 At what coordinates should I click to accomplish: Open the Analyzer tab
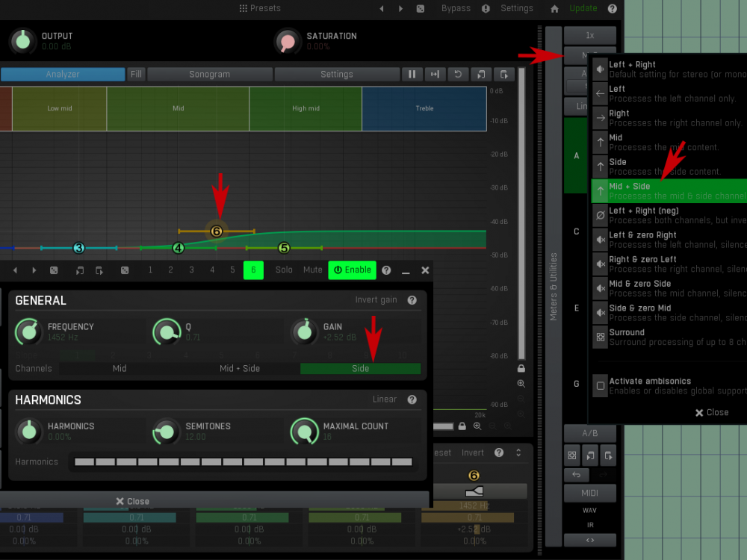pyautogui.click(x=63, y=74)
